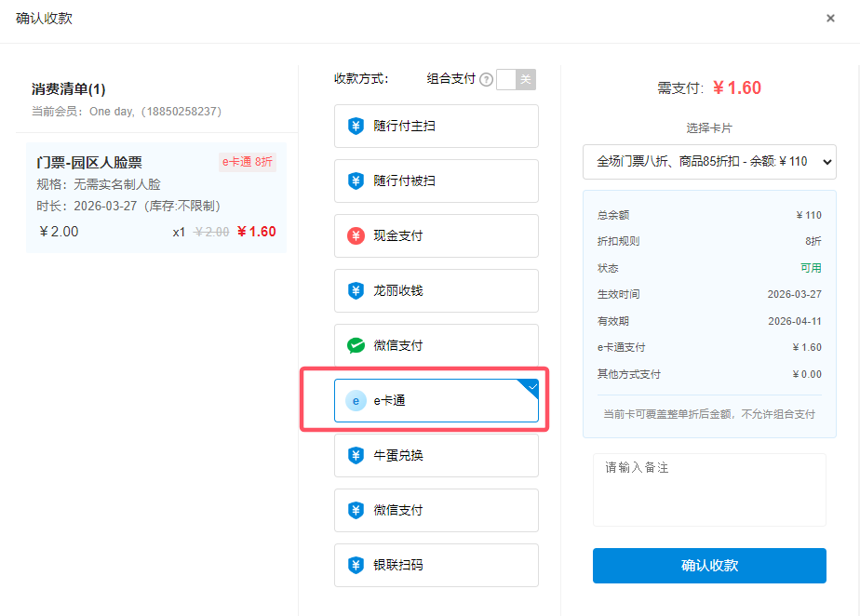Click the 消费清单(1) heading
Screen dimensions: 860x616
[69, 89]
